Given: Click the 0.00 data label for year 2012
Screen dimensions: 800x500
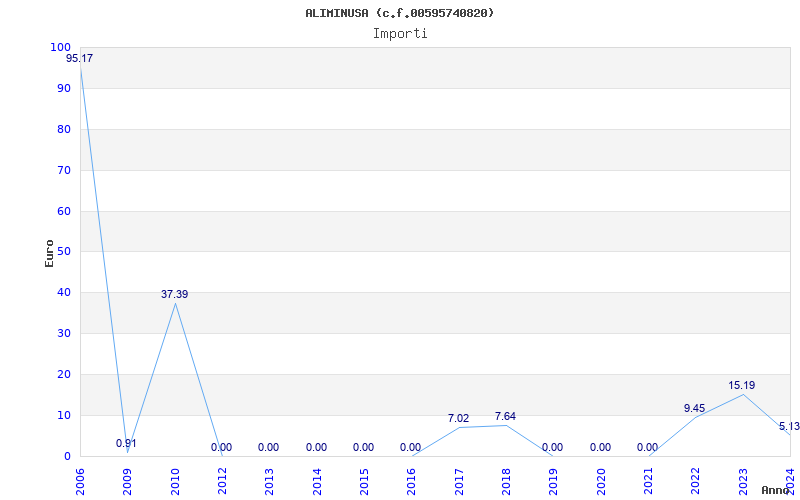Looking at the screenshot, I should tap(221, 447).
